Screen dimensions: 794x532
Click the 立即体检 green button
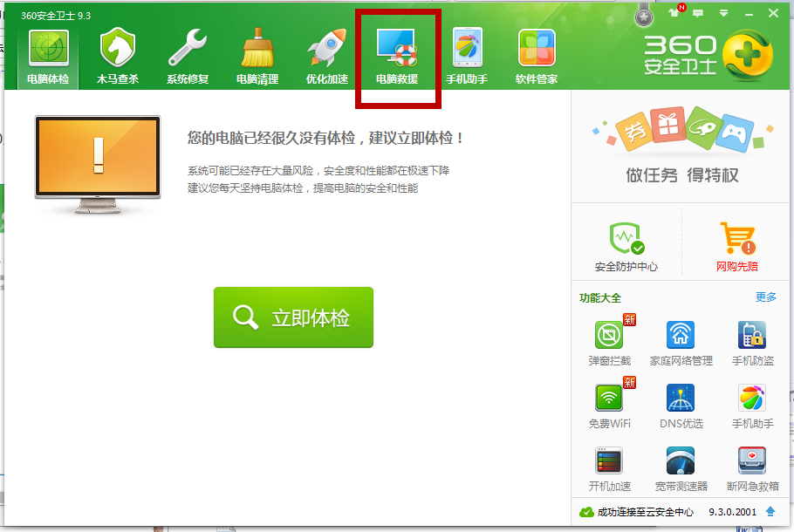point(293,317)
